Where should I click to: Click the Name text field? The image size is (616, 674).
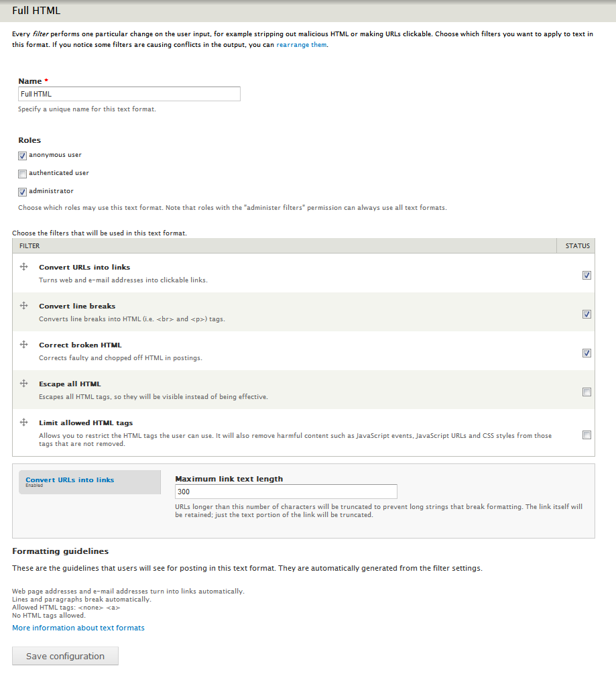pos(129,95)
